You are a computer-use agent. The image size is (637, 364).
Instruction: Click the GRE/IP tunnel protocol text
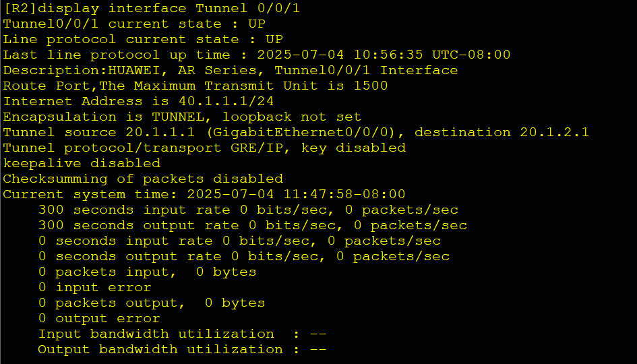coord(257,148)
